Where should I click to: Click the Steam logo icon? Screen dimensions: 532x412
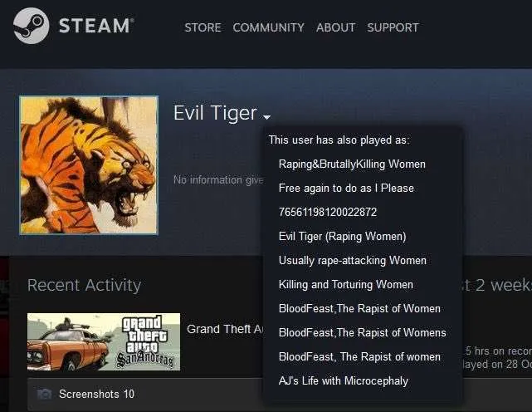[32, 26]
